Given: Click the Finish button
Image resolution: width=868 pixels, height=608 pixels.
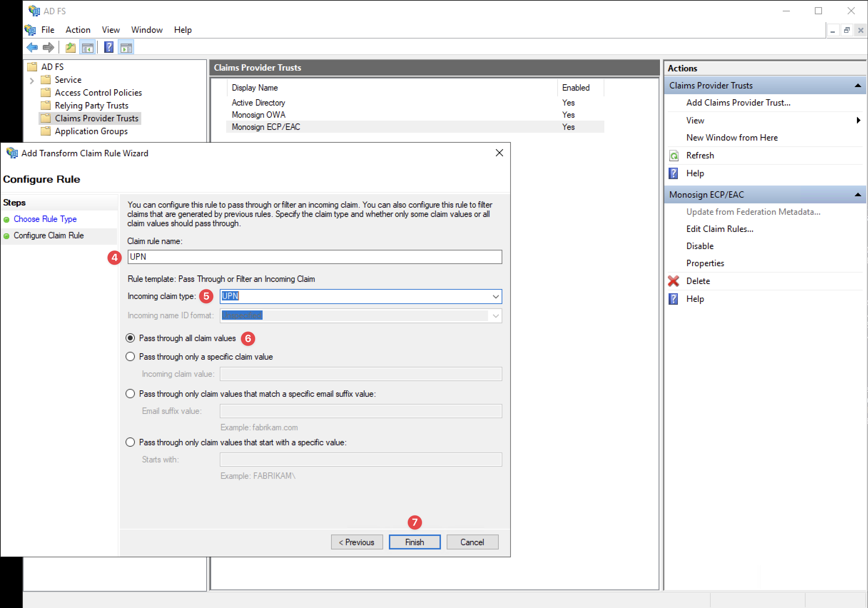Looking at the screenshot, I should (x=414, y=542).
